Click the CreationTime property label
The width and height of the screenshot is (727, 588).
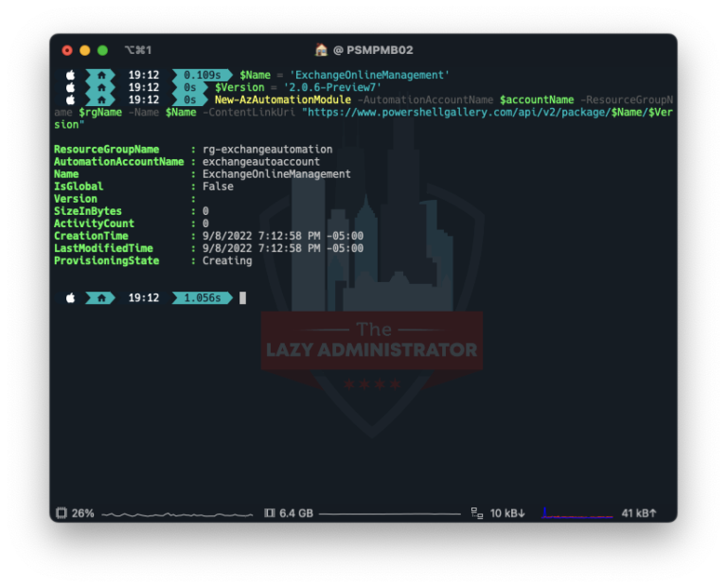coord(91,236)
